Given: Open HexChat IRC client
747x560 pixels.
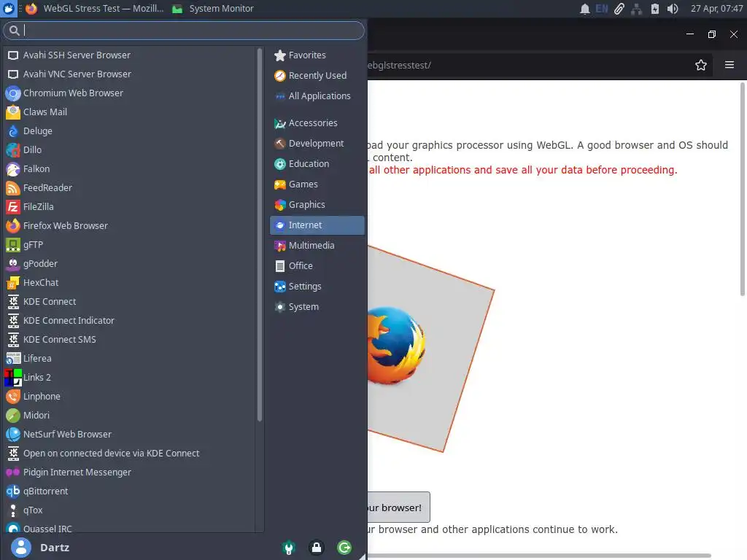Looking at the screenshot, I should tap(129, 283).
